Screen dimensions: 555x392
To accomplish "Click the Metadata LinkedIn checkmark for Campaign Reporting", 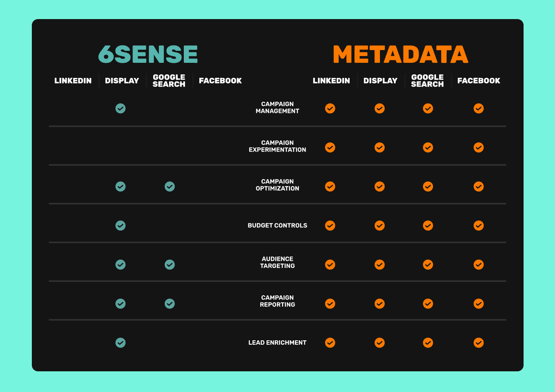I will tap(330, 303).
